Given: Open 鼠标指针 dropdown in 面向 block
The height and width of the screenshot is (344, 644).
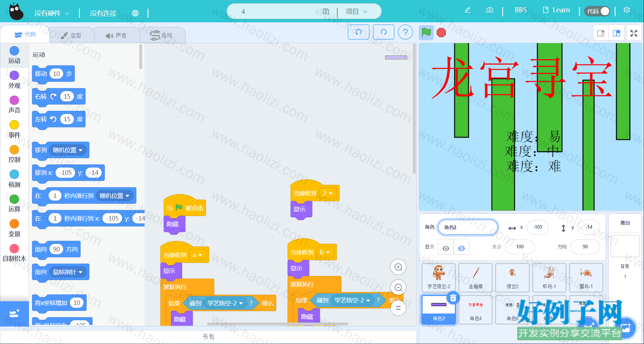Looking at the screenshot, I should tap(68, 272).
